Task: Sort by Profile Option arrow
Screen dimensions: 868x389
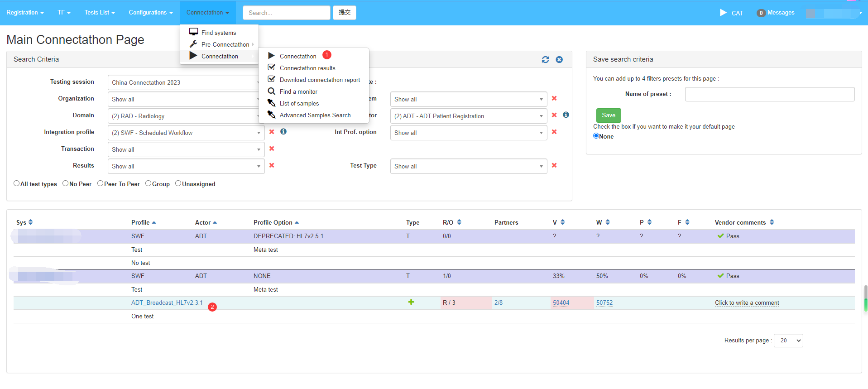Action: click(x=297, y=222)
